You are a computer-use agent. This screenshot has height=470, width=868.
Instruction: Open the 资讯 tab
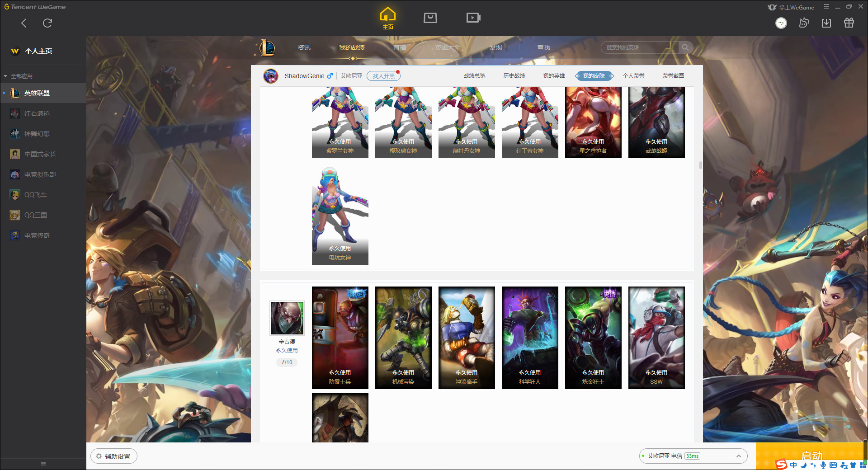tap(304, 47)
